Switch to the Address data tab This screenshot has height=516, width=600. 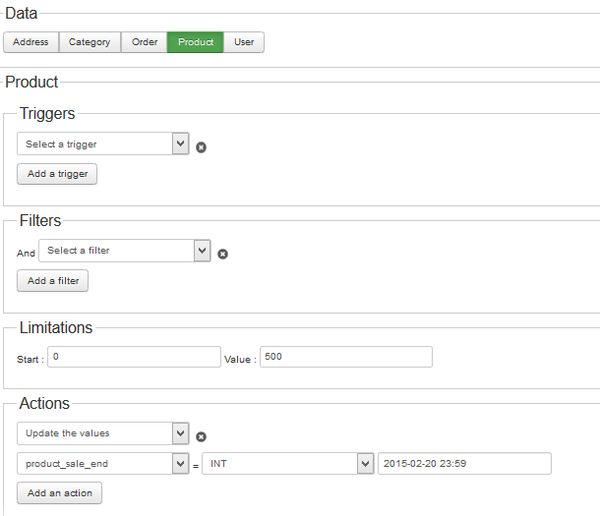click(x=31, y=42)
